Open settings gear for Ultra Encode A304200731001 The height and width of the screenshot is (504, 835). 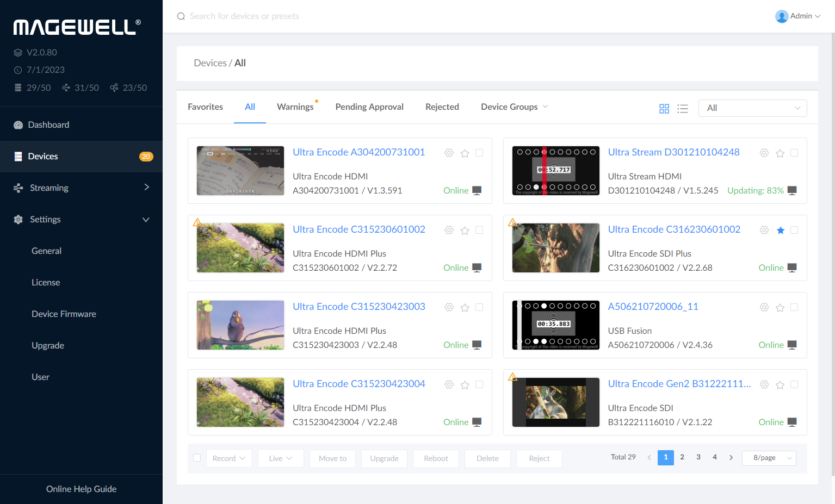click(x=449, y=153)
